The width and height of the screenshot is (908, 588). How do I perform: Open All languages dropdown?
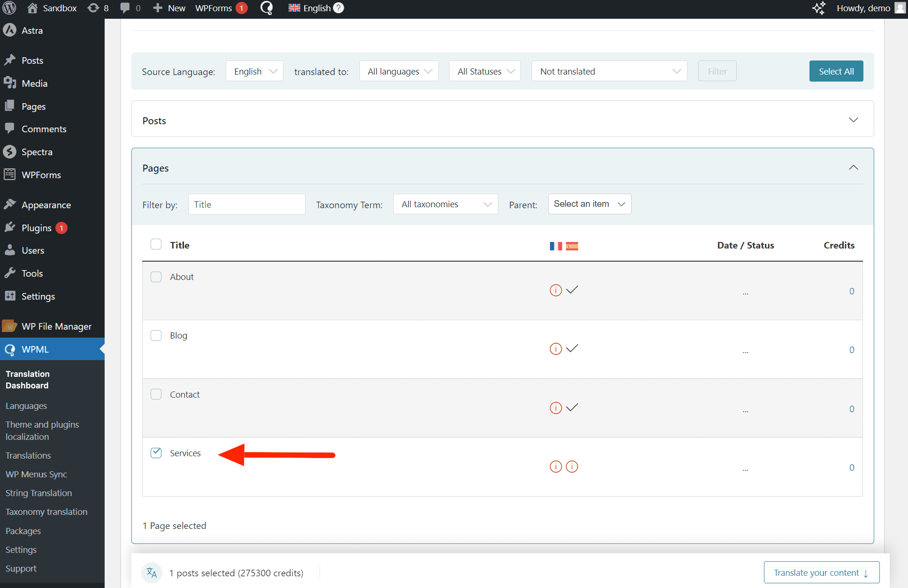399,71
